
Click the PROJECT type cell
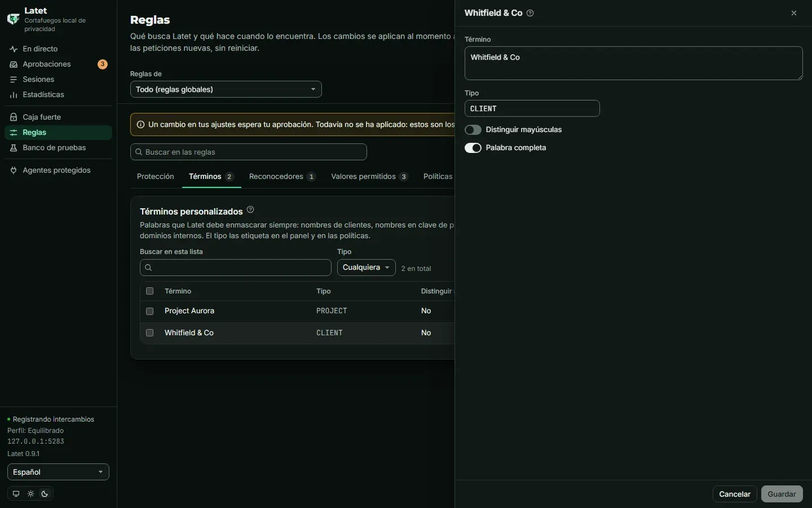tap(332, 311)
